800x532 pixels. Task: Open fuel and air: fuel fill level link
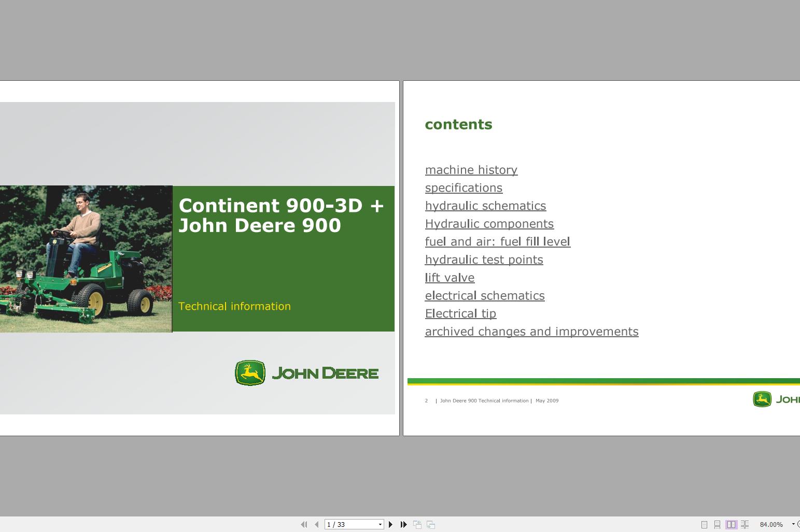(x=498, y=241)
